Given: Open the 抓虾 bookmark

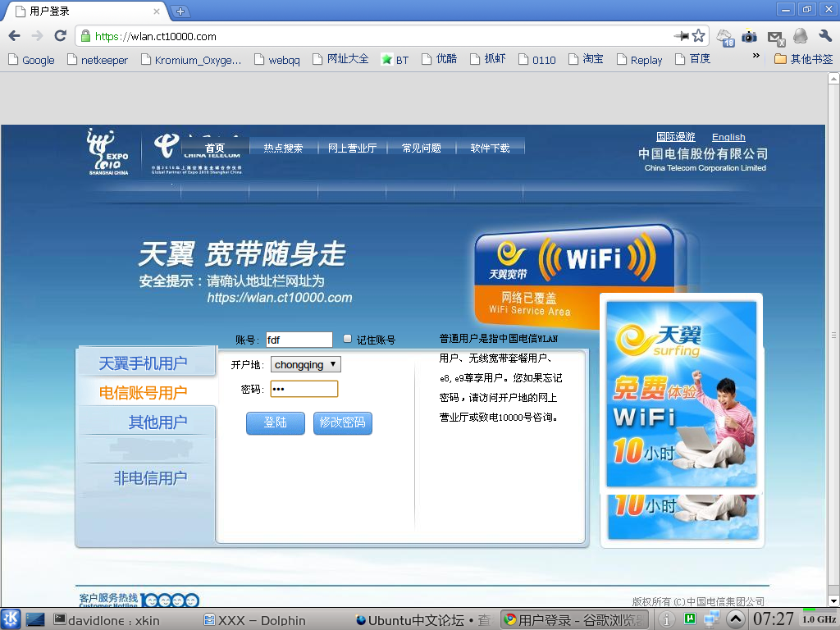Looking at the screenshot, I should pos(487,59).
